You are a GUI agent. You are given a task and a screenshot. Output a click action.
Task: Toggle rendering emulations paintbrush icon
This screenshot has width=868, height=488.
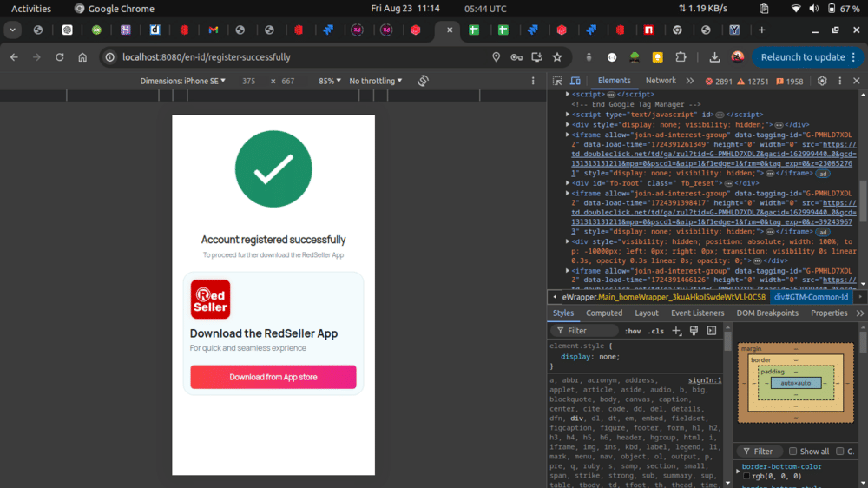click(694, 331)
